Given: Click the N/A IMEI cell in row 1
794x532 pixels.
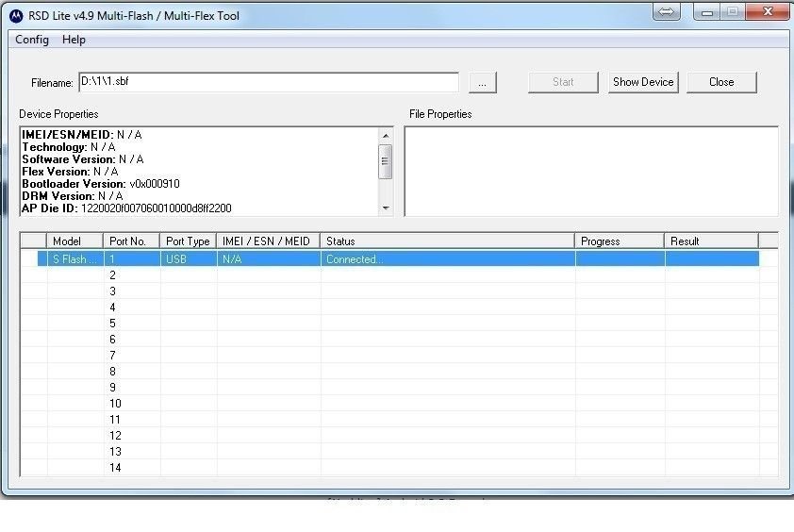Looking at the screenshot, I should pos(269,258).
